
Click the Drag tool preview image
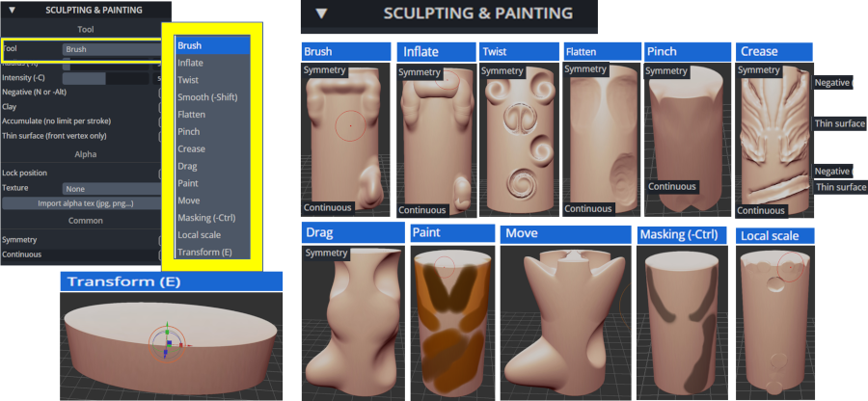coord(353,323)
